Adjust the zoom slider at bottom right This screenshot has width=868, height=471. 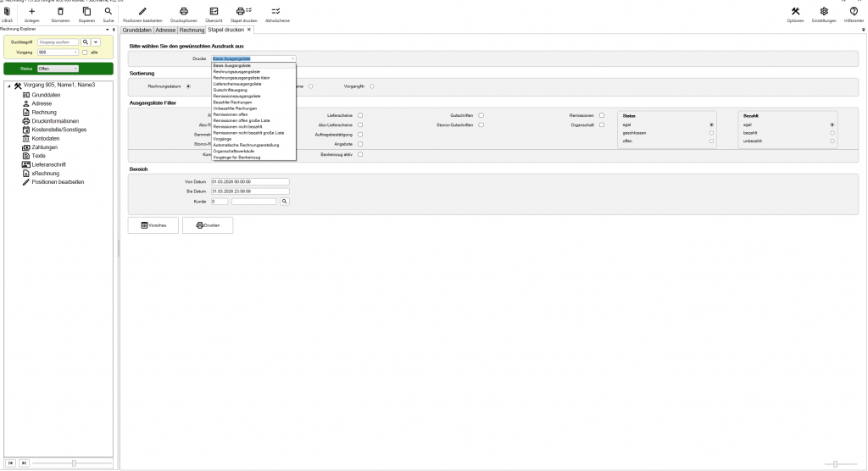(835, 463)
